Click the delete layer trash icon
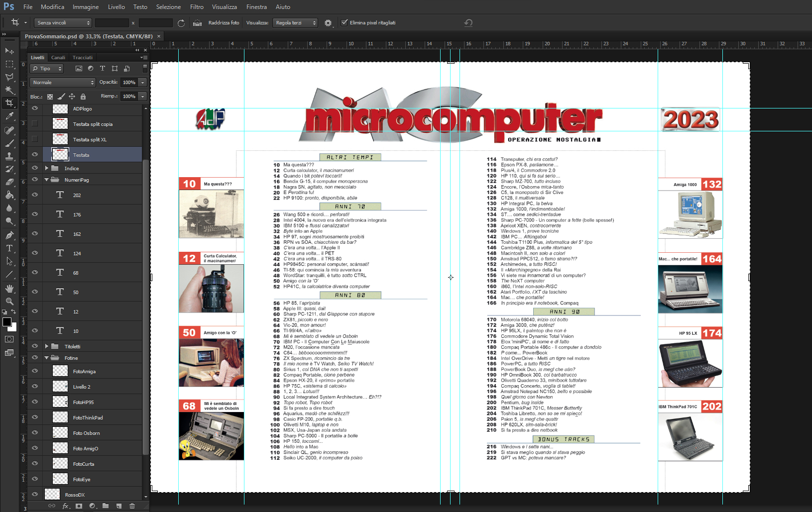Viewport: 812px width, 512px height. [132, 506]
